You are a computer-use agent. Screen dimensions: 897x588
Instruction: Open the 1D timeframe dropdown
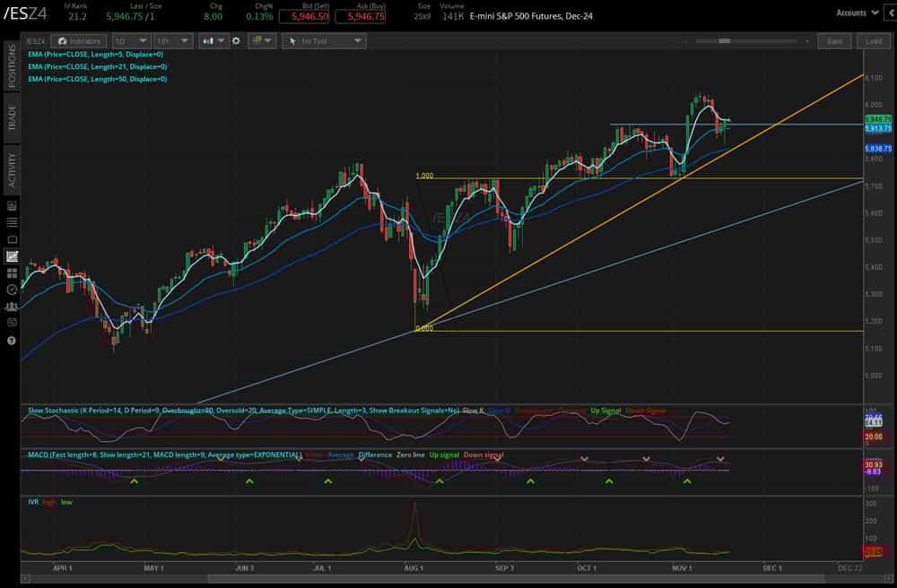(130, 40)
